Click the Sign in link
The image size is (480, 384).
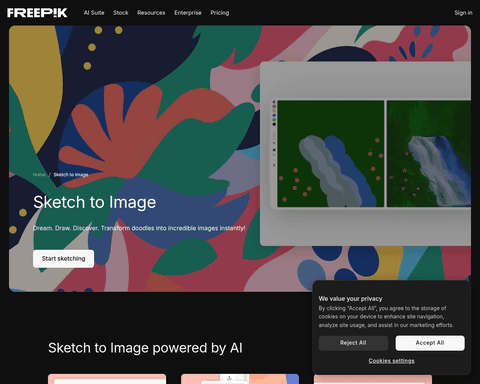tap(463, 13)
